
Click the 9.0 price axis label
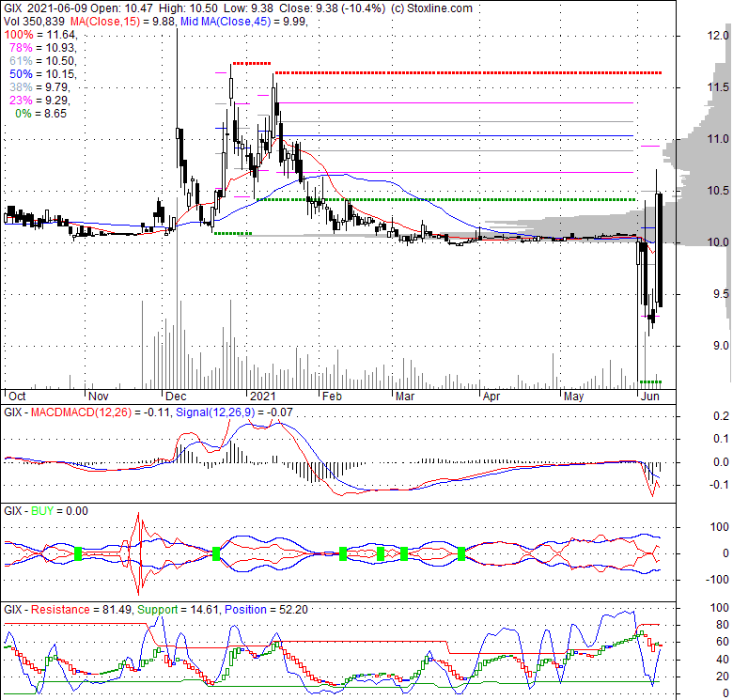pyautogui.click(x=721, y=346)
